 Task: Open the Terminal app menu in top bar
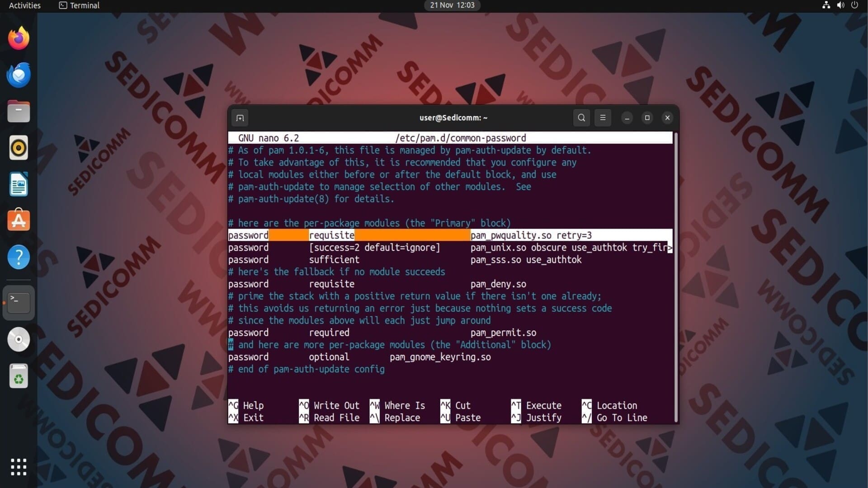point(79,5)
